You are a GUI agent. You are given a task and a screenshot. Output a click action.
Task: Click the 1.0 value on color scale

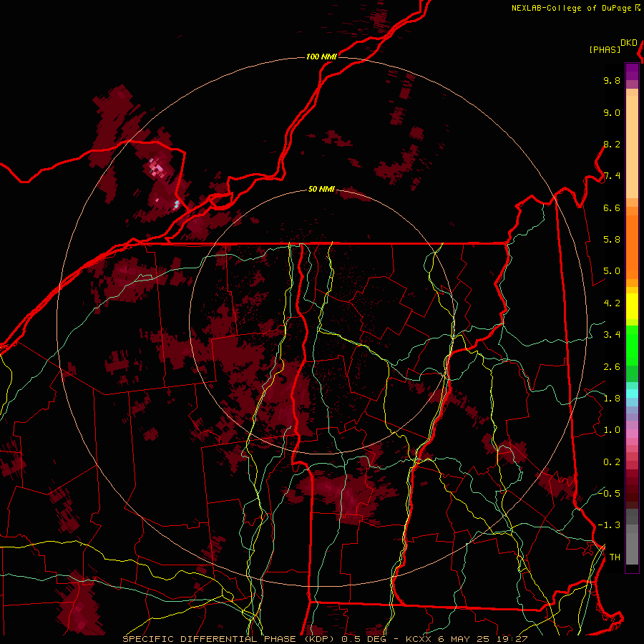coord(612,430)
